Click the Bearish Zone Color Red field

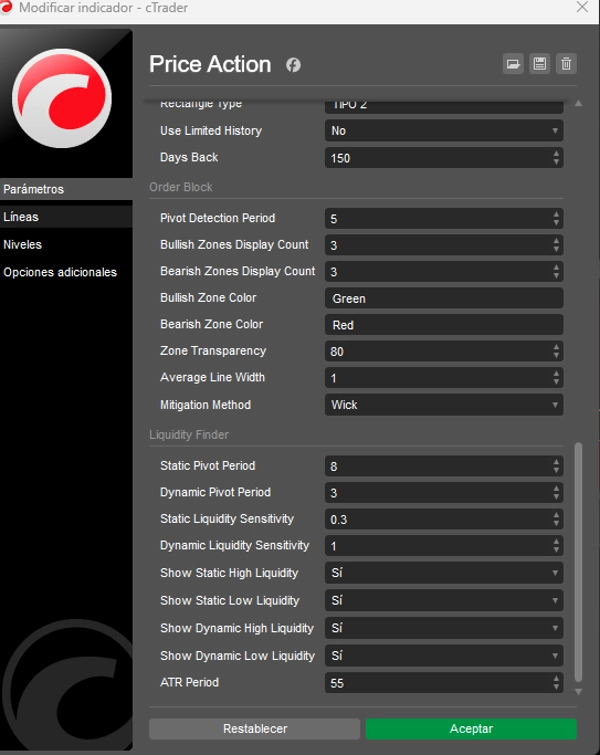pos(444,325)
